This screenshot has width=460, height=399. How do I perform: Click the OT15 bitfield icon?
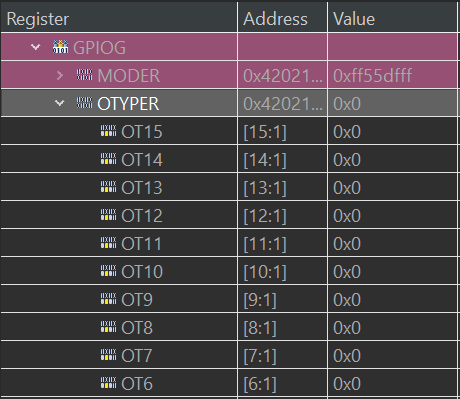tap(108, 131)
